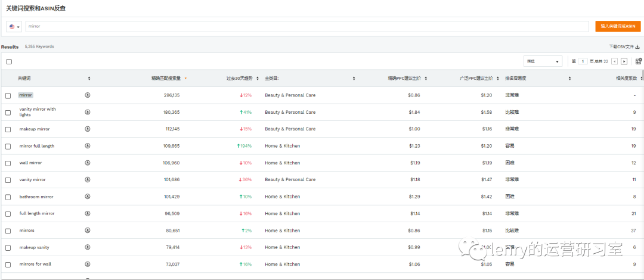Screen dimensions: 644x280
Task: Go to next results page arrow
Action: click(x=624, y=61)
